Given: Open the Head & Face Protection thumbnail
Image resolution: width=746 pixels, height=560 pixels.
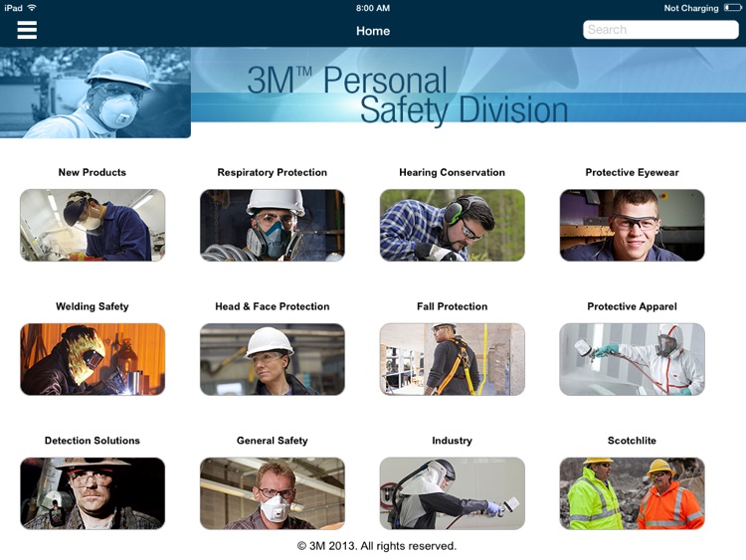Looking at the screenshot, I should (x=273, y=359).
